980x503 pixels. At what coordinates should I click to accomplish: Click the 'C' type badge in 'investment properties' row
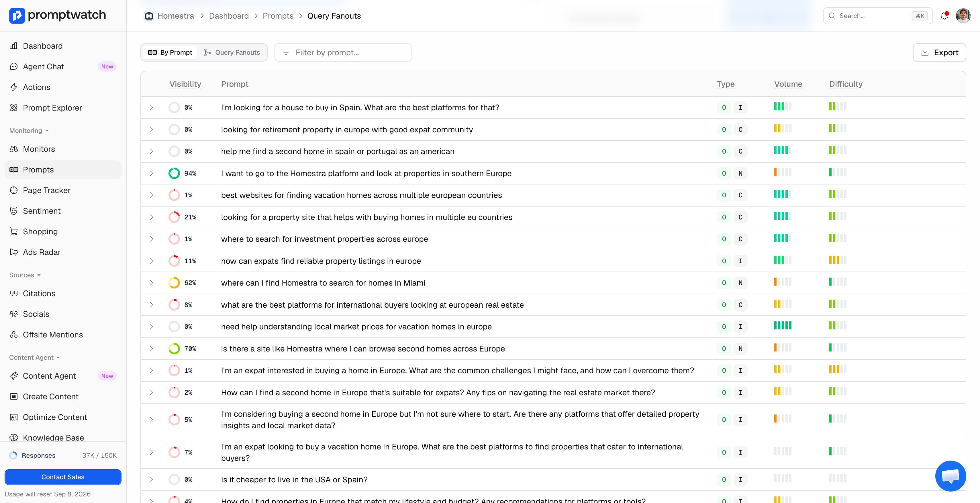click(740, 239)
